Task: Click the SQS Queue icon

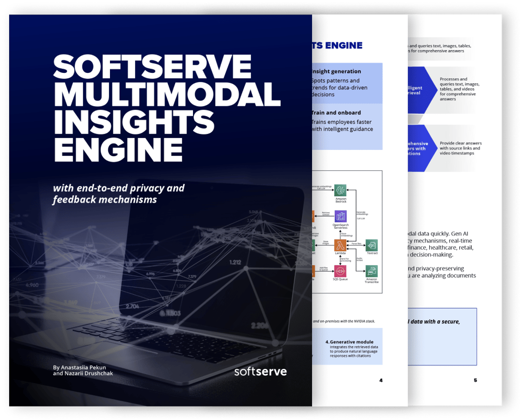Action: pyautogui.click(x=340, y=271)
